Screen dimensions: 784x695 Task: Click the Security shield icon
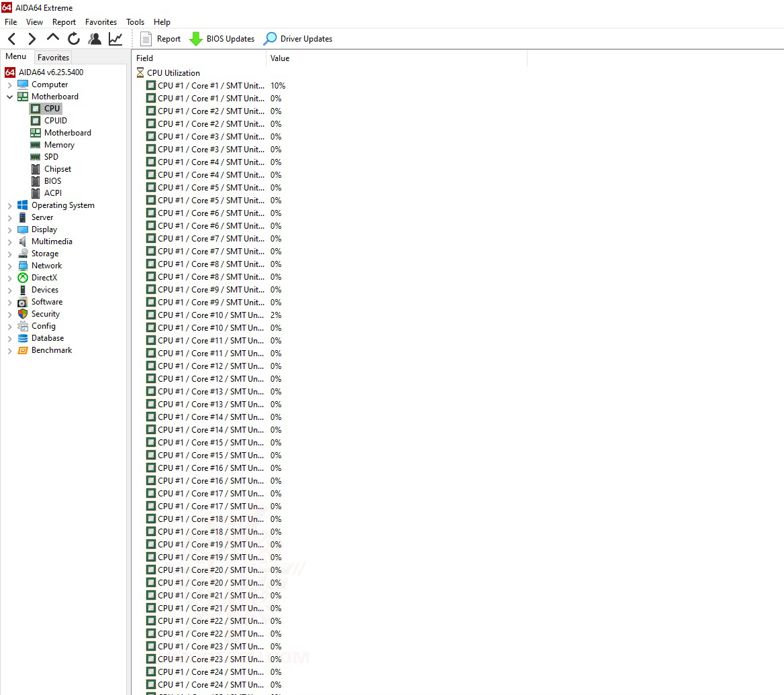(x=23, y=314)
